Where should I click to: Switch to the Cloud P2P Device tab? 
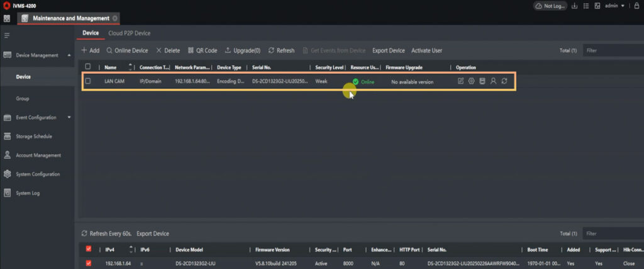point(129,33)
